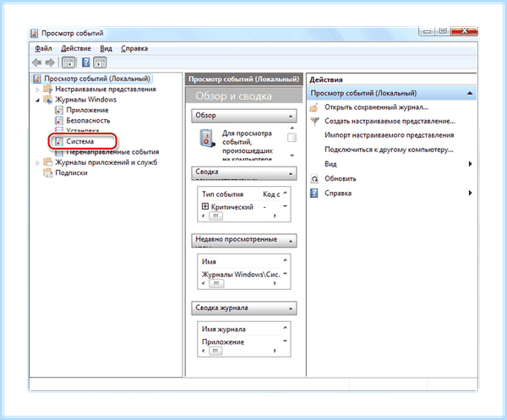Select Перенаправленные события tree item
The image size is (507, 420).
coord(112,152)
